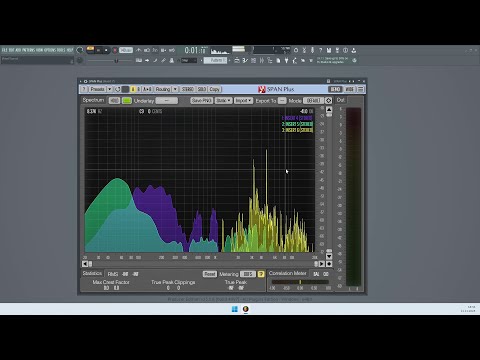Click the A>B copy state button

click(147, 89)
